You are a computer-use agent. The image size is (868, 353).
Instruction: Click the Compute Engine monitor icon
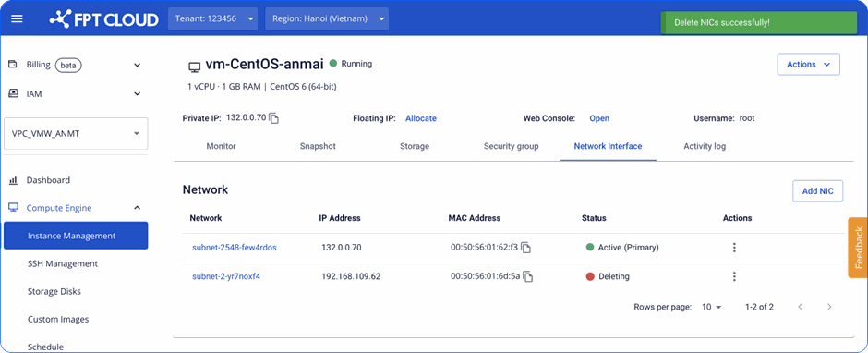13,208
